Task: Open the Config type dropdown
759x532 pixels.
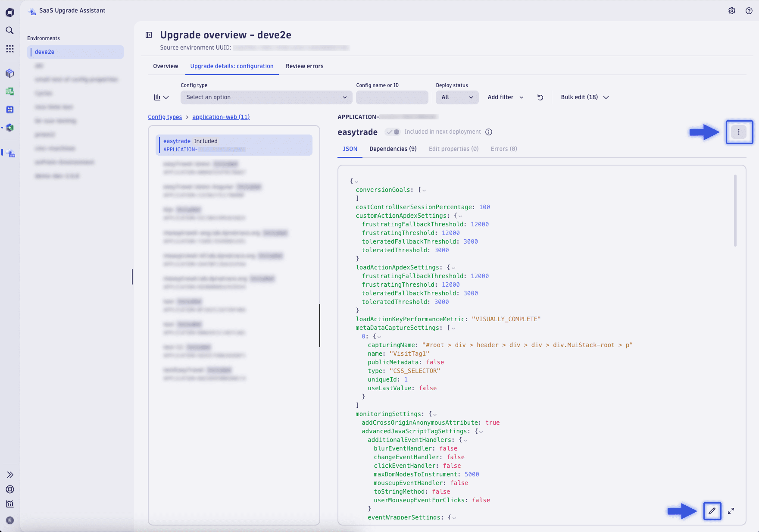Action: (266, 97)
